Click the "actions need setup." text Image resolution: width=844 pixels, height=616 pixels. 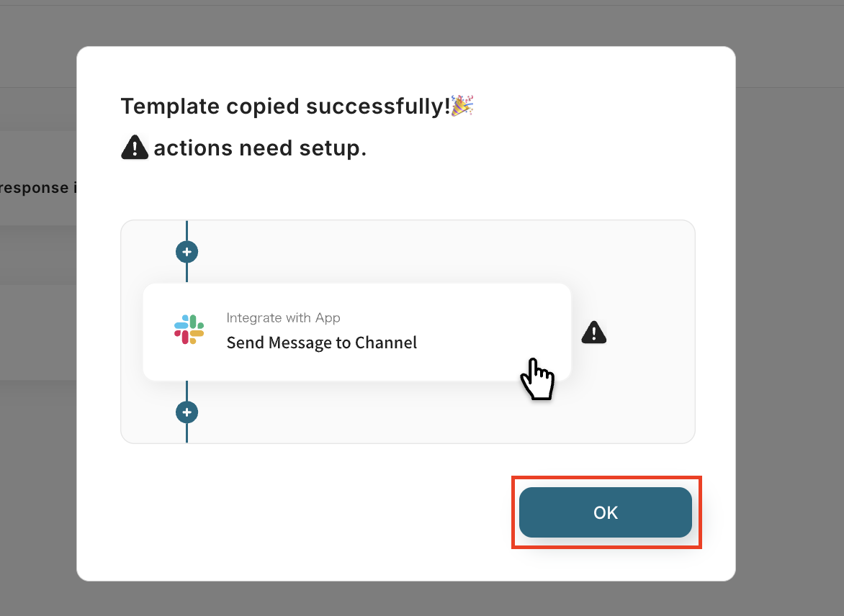260,148
